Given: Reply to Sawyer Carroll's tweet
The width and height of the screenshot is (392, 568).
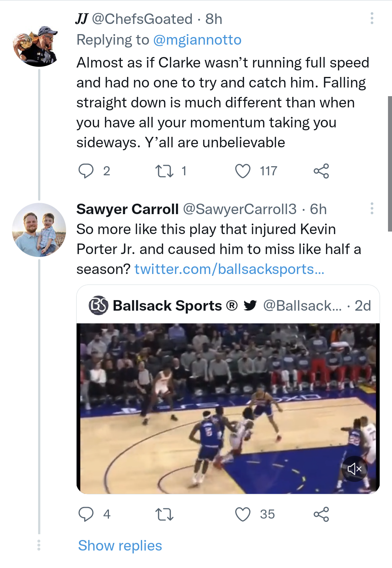Looking at the screenshot, I should (x=86, y=514).
